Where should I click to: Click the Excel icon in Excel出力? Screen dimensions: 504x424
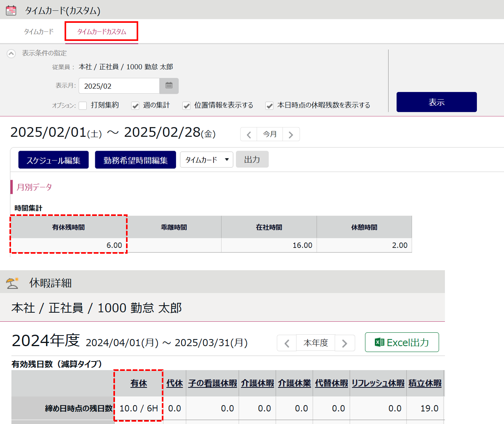pyautogui.click(x=380, y=342)
